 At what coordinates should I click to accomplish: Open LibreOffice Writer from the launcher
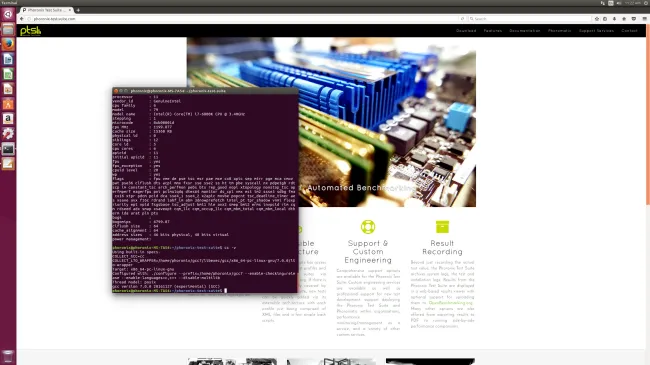[8, 59]
